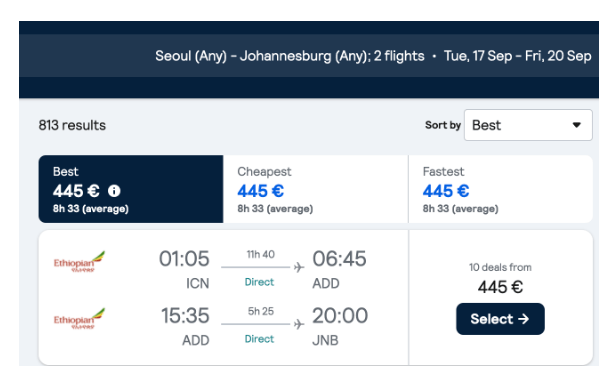610x378 pixels.
Task: Switch to the Fastest tab
Action: click(501, 189)
